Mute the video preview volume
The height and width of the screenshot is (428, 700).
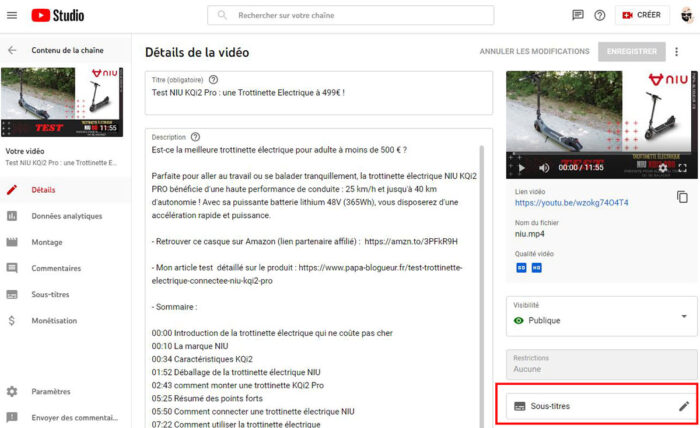(x=543, y=168)
